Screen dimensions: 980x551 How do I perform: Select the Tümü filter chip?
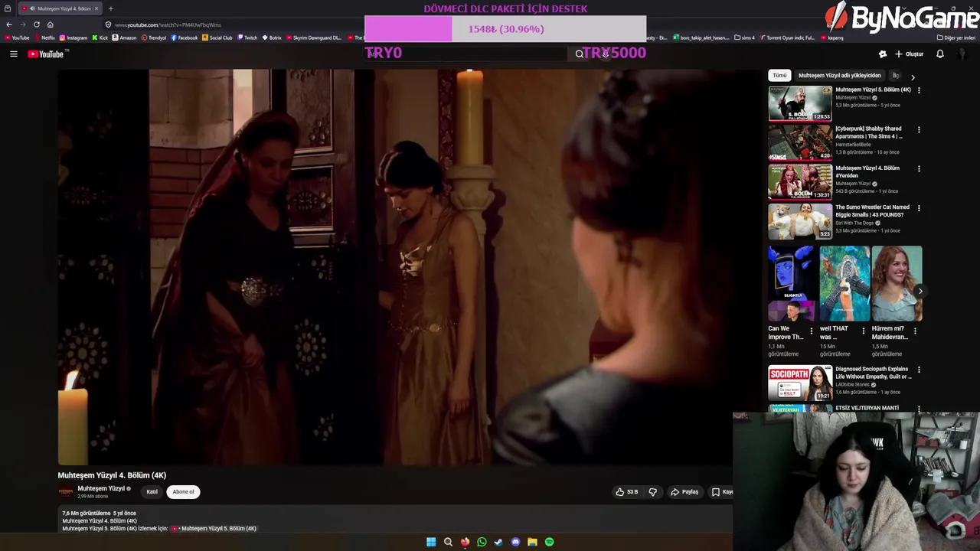pos(779,76)
